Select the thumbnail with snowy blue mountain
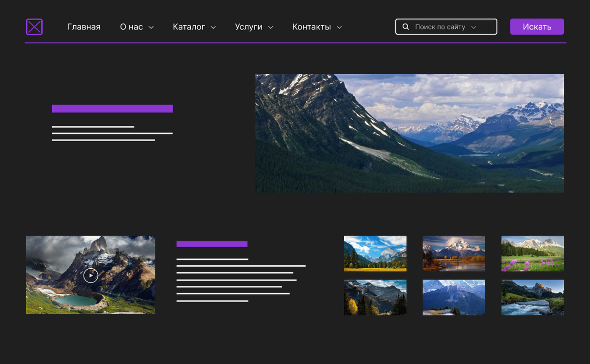This screenshot has height=364, width=590. point(454,298)
